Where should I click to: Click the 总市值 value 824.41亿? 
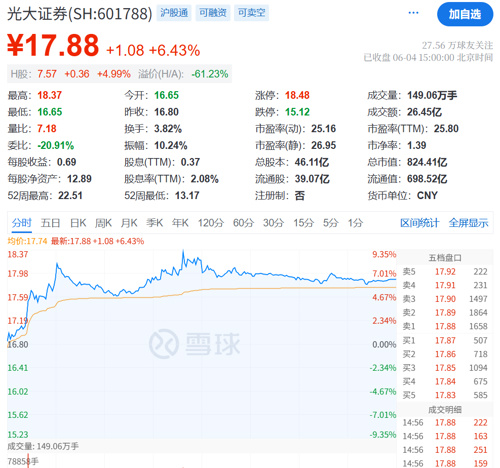pos(427,162)
